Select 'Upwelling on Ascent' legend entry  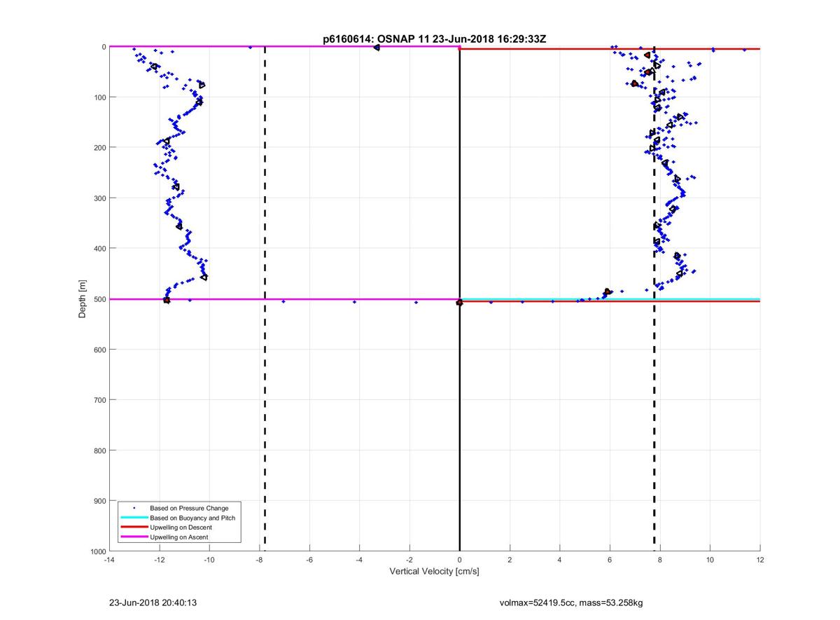pos(179,537)
